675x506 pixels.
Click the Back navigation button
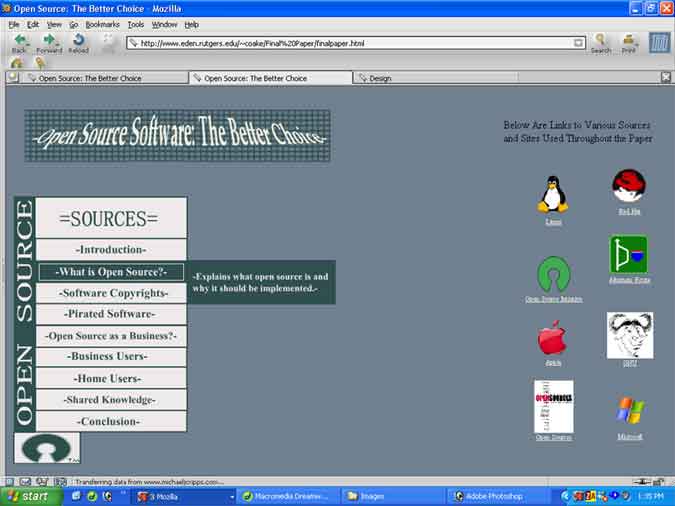click(19, 42)
